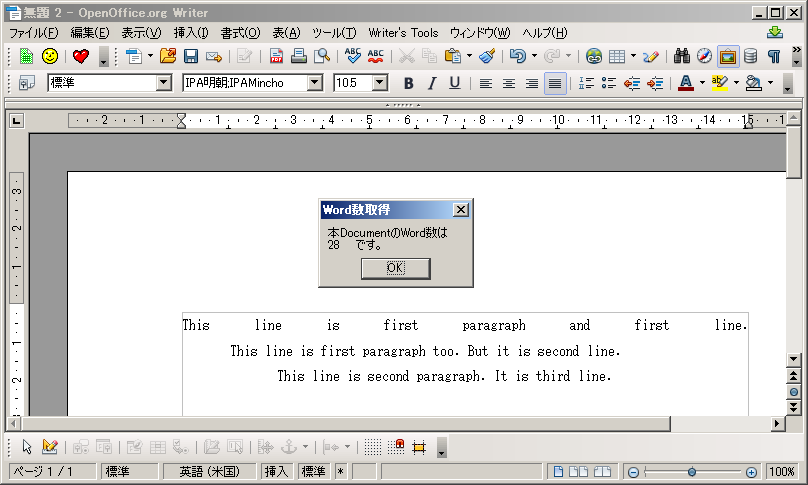Click the Export as PDF icon
Image resolution: width=808 pixels, height=485 pixels.
point(276,56)
